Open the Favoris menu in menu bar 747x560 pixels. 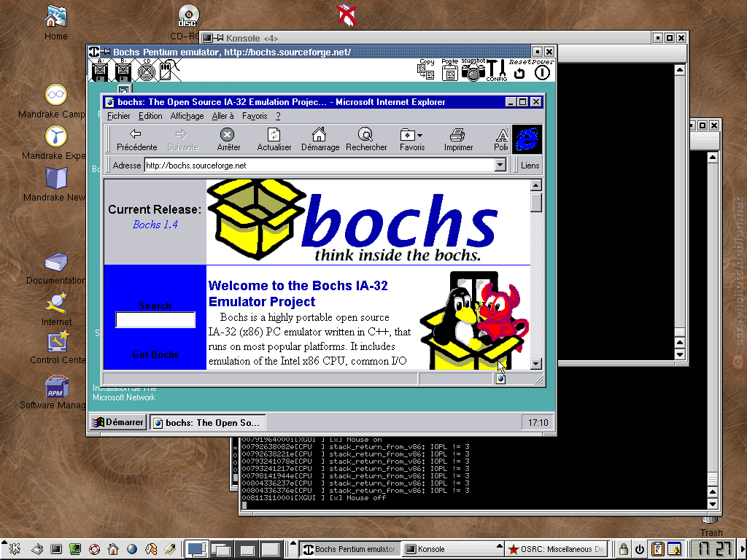click(255, 116)
